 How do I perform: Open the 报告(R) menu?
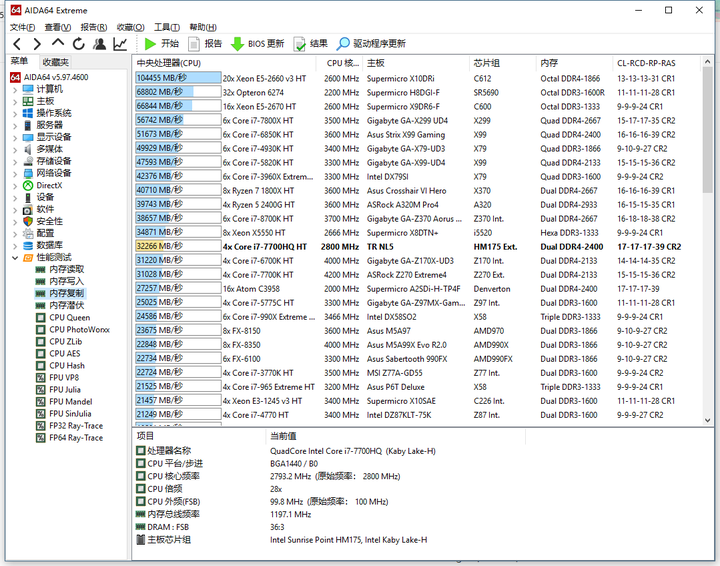pyautogui.click(x=94, y=28)
